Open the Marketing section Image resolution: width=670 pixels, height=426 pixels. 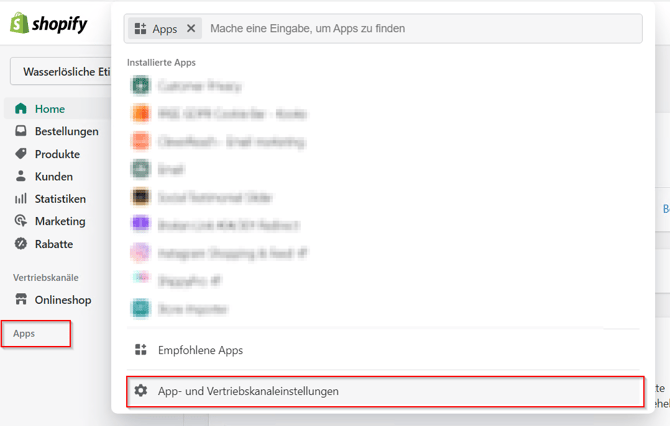60,221
